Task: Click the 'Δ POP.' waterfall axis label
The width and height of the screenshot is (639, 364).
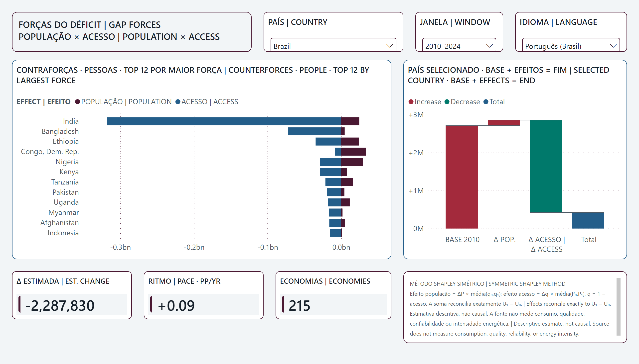Action: tap(504, 240)
